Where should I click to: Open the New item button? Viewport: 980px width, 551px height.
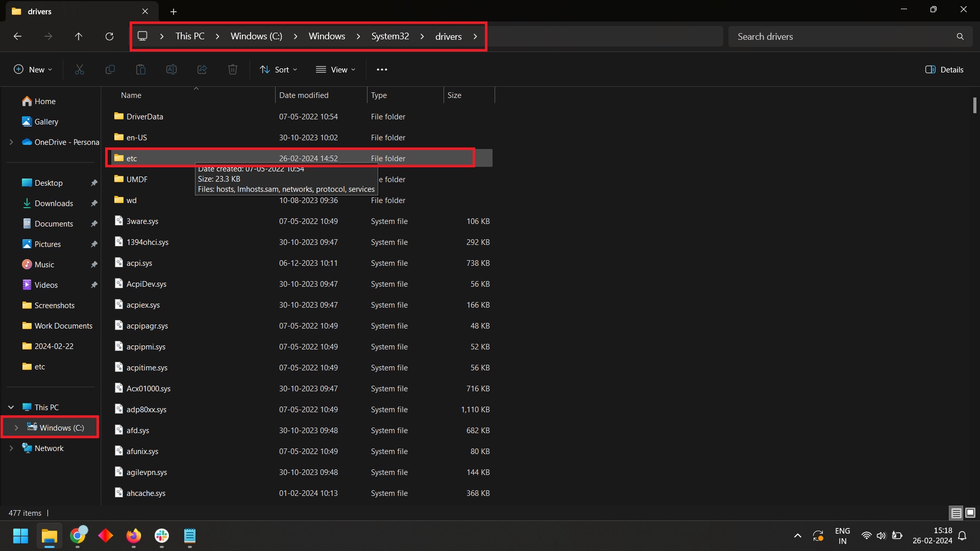click(33, 69)
